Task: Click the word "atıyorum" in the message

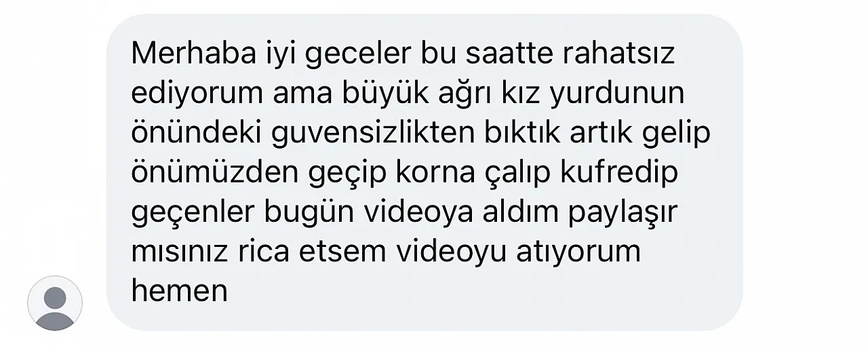Action: [x=575, y=251]
